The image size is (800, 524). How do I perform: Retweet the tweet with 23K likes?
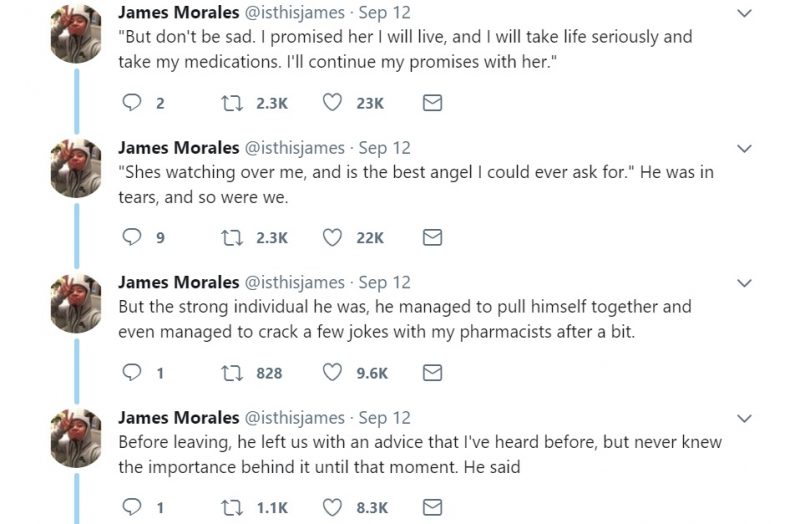(x=232, y=103)
